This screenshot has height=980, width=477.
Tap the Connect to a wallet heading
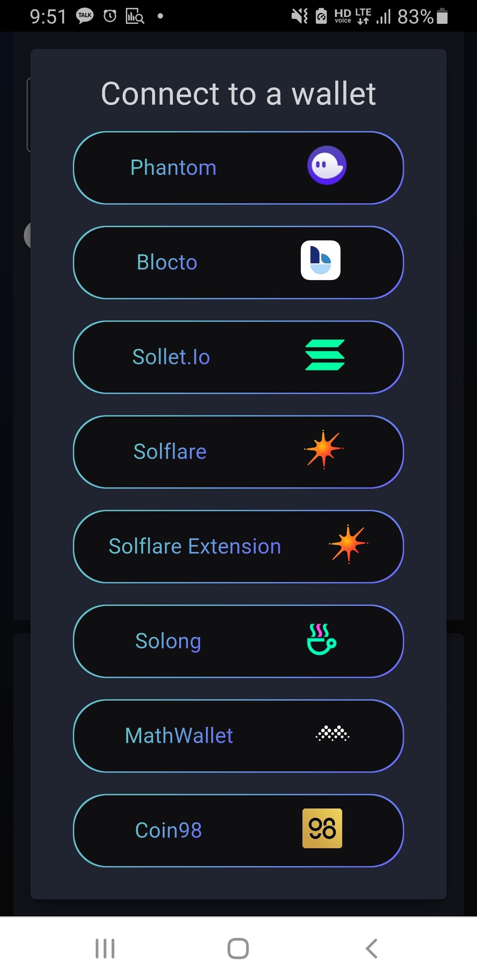(238, 93)
